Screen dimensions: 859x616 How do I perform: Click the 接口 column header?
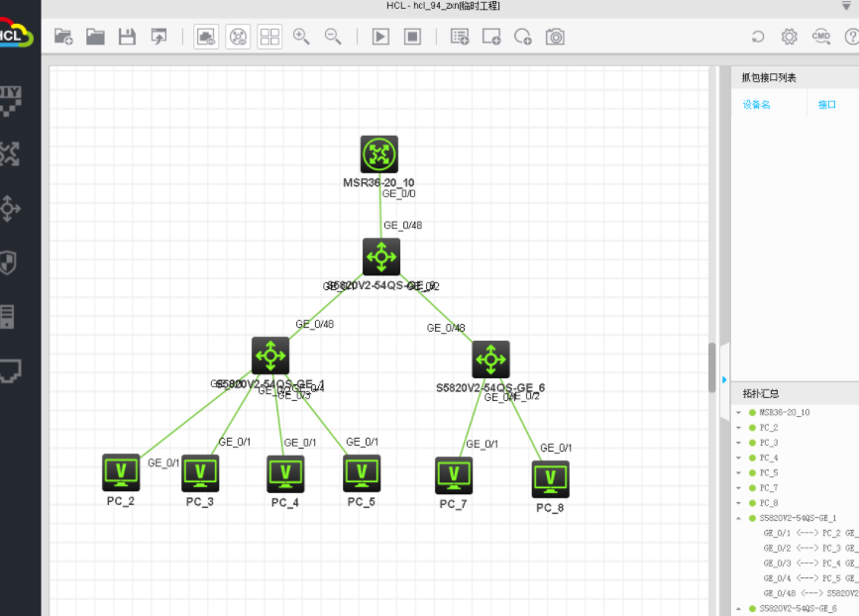click(x=826, y=105)
